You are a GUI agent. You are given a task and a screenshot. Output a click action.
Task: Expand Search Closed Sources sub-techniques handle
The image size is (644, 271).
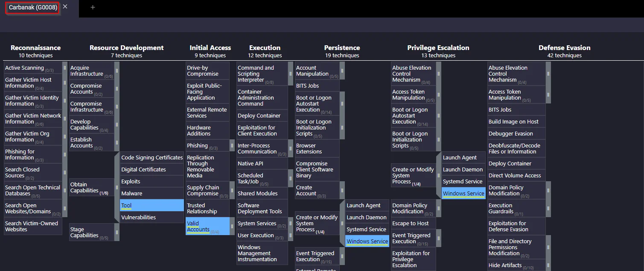[x=65, y=173]
